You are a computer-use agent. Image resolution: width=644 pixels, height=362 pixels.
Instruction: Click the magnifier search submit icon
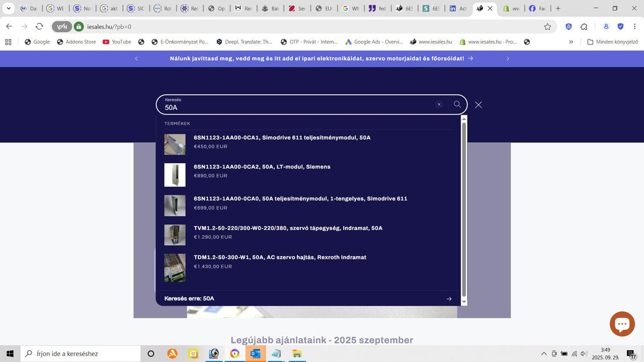[x=457, y=104]
